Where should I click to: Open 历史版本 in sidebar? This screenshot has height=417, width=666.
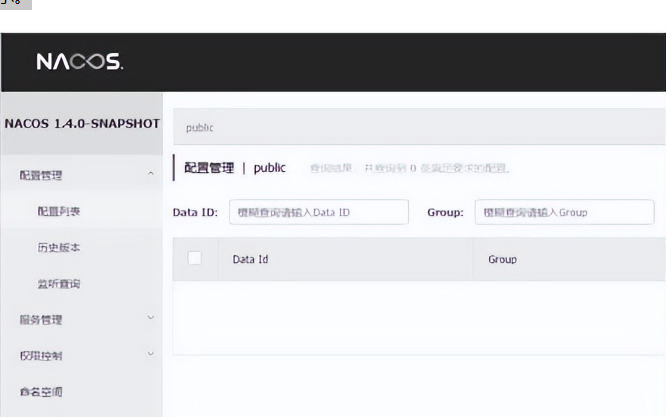click(59, 247)
